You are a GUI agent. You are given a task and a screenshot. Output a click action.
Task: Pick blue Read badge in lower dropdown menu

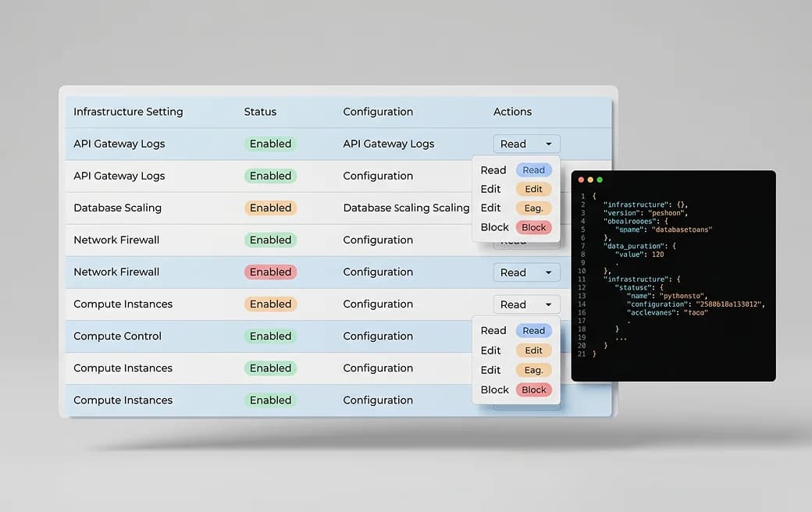coord(533,330)
